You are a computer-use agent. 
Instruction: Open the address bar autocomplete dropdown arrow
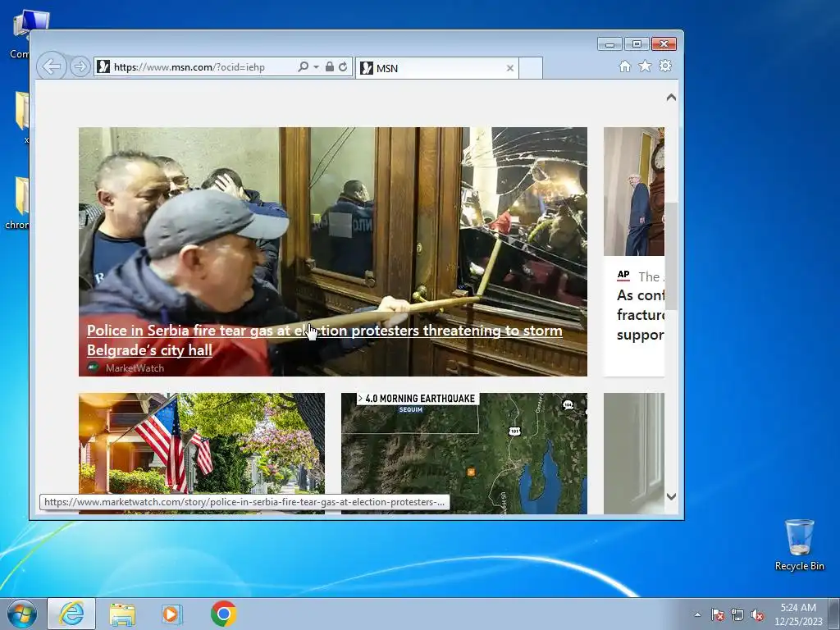(x=316, y=67)
